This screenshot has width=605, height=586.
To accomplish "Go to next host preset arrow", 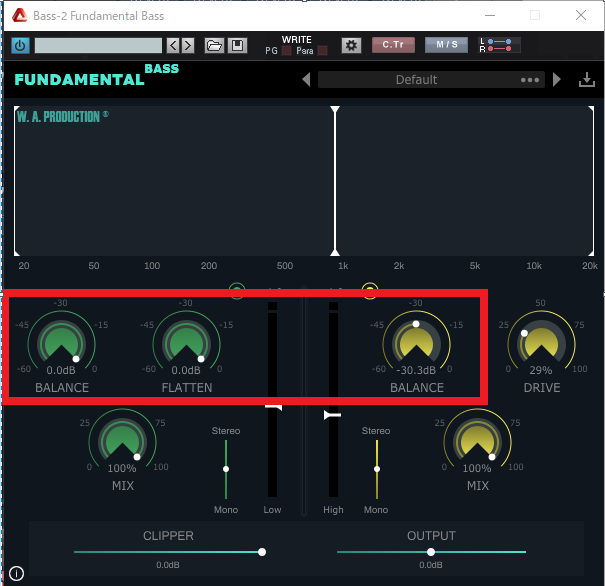I will coord(188,46).
